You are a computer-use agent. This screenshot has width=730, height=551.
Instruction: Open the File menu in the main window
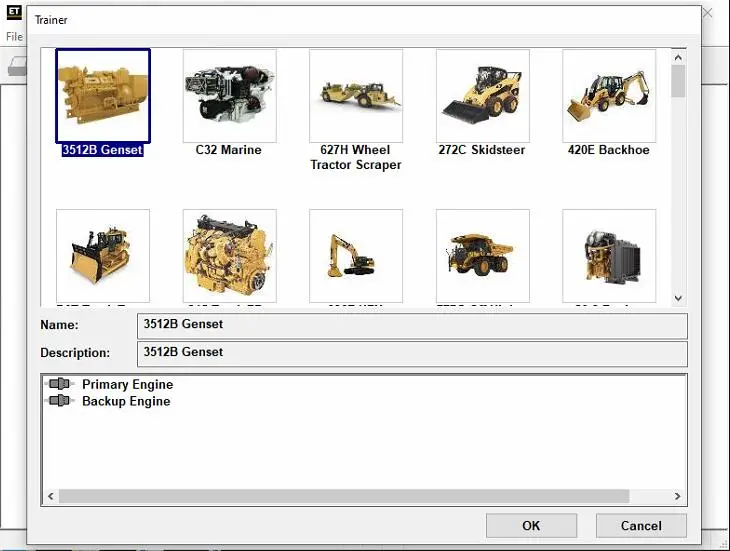click(14, 36)
